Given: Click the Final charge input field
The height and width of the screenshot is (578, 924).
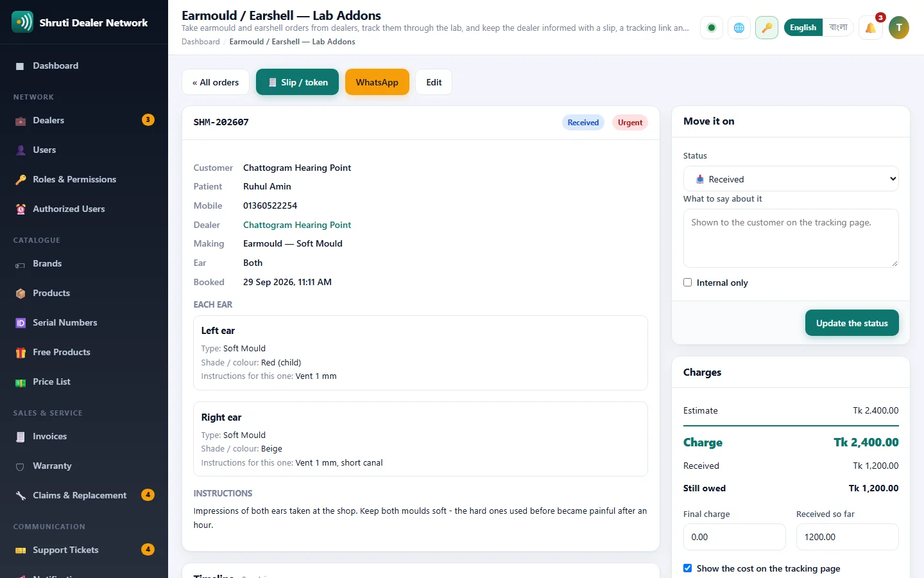Looking at the screenshot, I should (735, 537).
